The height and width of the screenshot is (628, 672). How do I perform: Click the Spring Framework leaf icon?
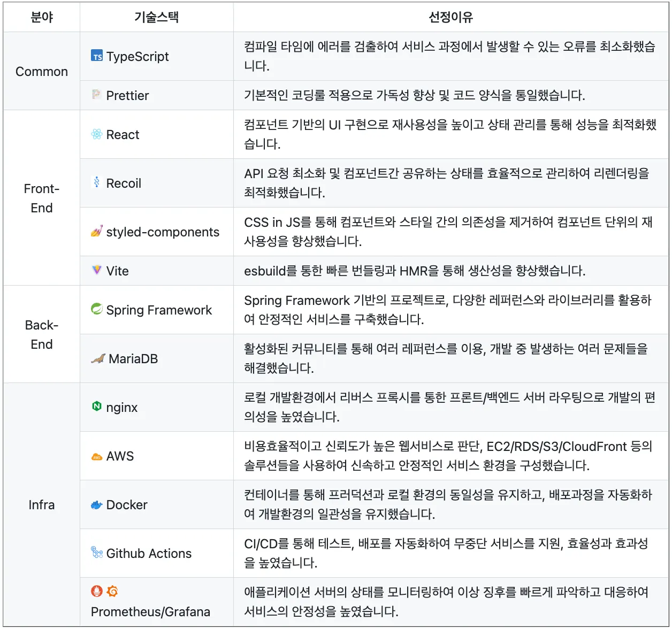[x=97, y=309]
